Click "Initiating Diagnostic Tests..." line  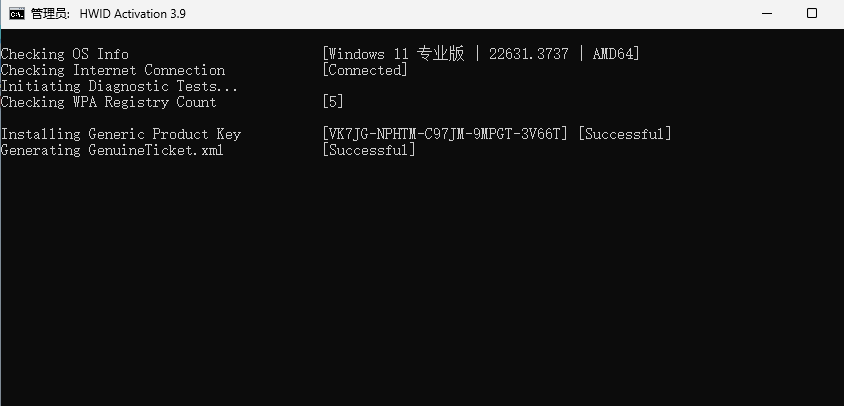click(x=119, y=86)
